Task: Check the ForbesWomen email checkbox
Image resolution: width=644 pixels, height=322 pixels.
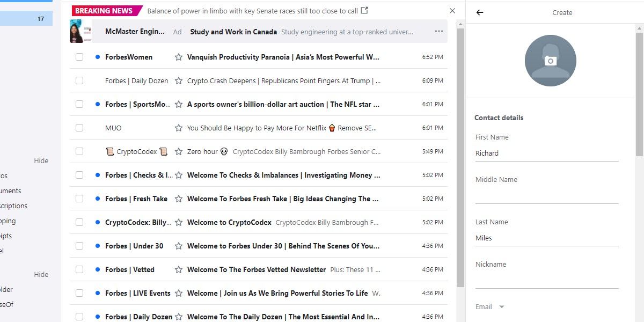Action: pos(79,57)
